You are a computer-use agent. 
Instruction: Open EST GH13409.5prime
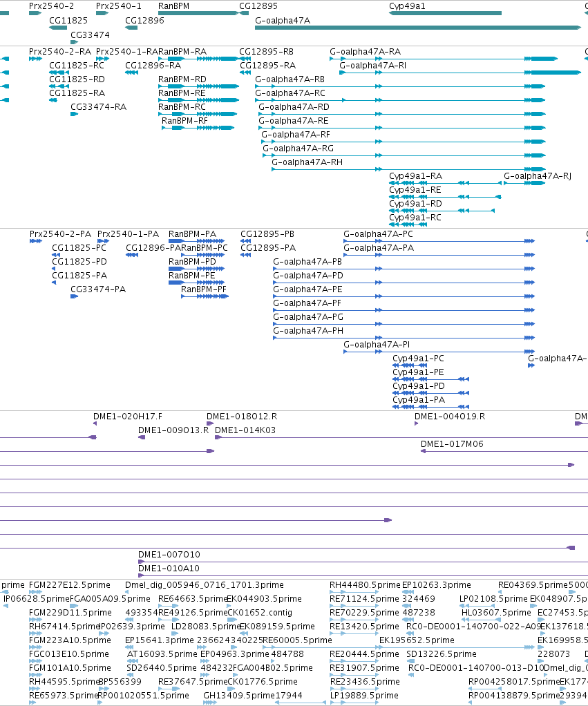[238, 696]
